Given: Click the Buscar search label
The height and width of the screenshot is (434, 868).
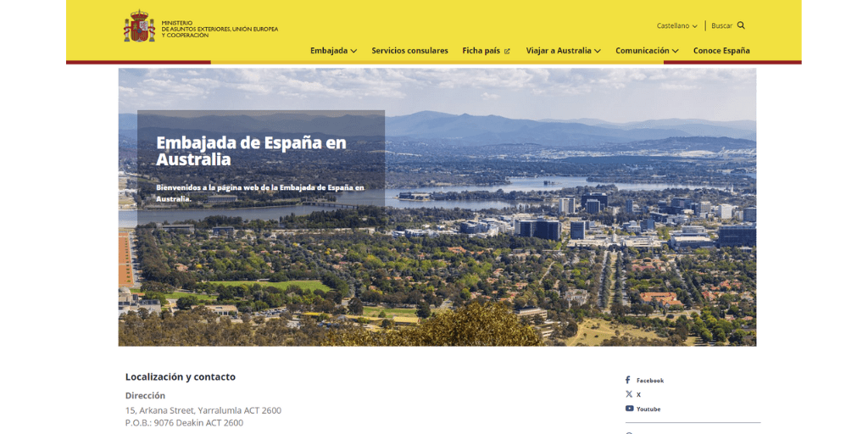Looking at the screenshot, I should (722, 26).
